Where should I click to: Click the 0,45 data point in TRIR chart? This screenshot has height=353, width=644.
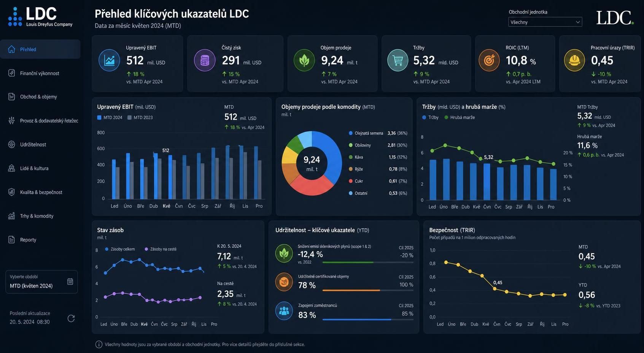coord(495,289)
